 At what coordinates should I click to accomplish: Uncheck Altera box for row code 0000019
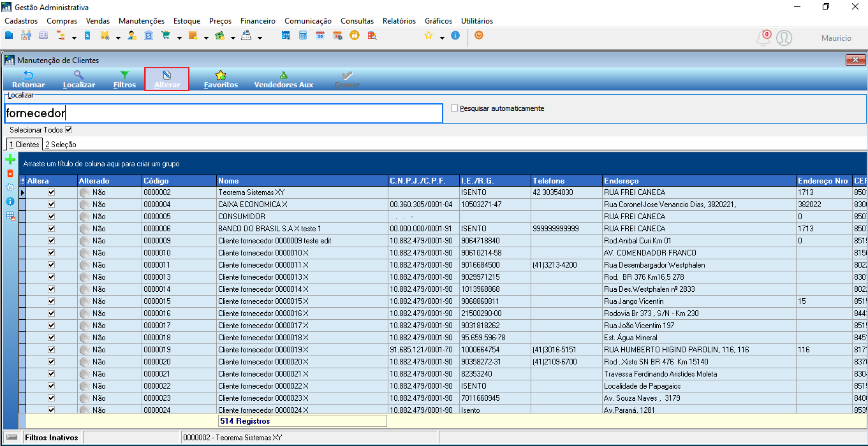click(52, 350)
